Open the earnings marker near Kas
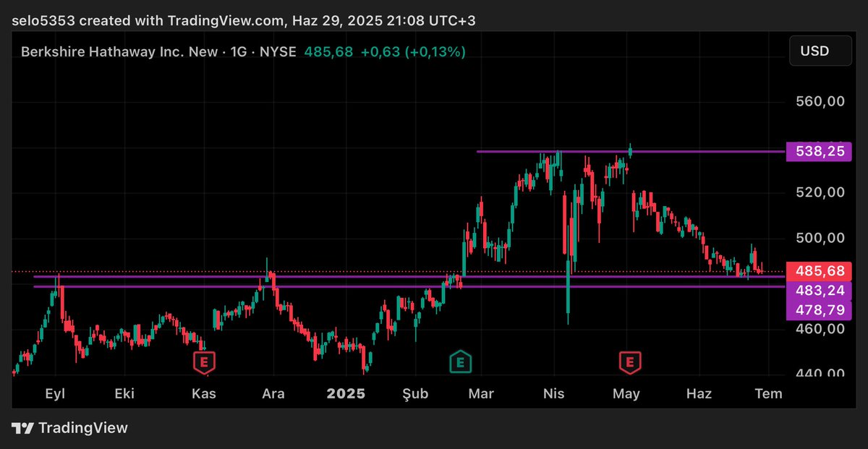868x449 pixels. click(204, 362)
